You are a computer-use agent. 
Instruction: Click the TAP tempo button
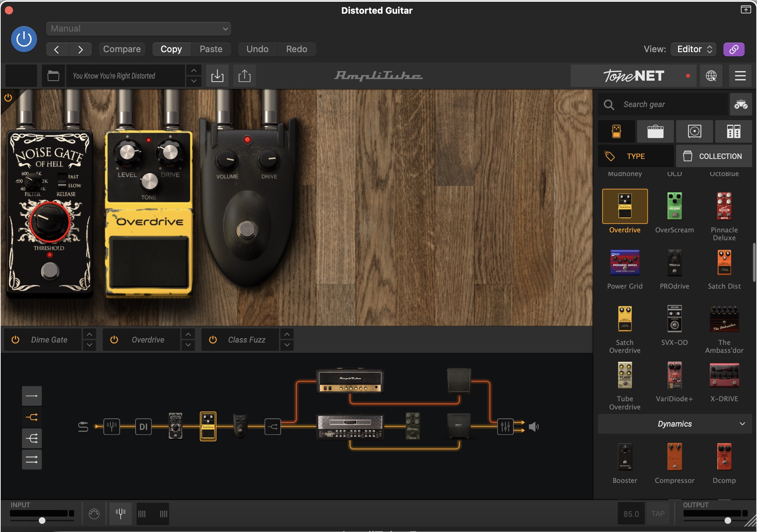(x=658, y=513)
